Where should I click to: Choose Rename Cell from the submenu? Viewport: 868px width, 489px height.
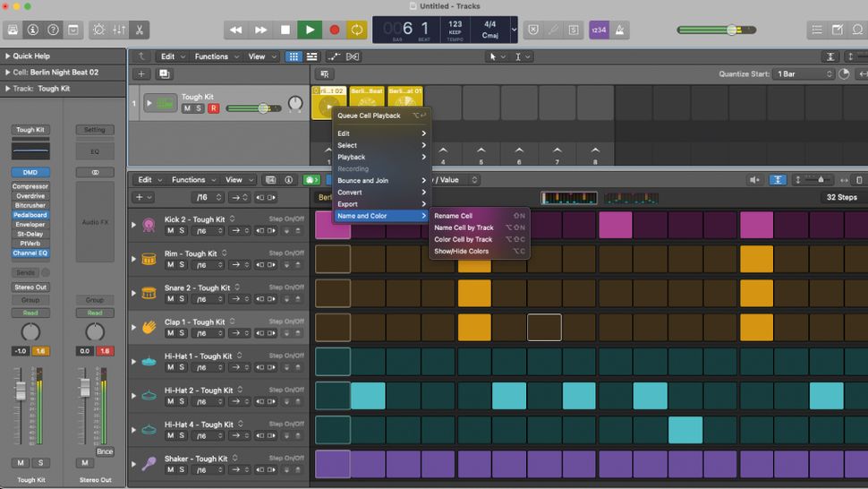tap(454, 216)
